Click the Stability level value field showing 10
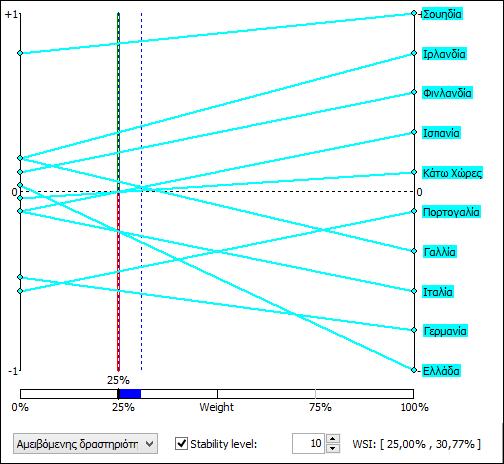Viewport: 504px width, 464px height. [308, 444]
